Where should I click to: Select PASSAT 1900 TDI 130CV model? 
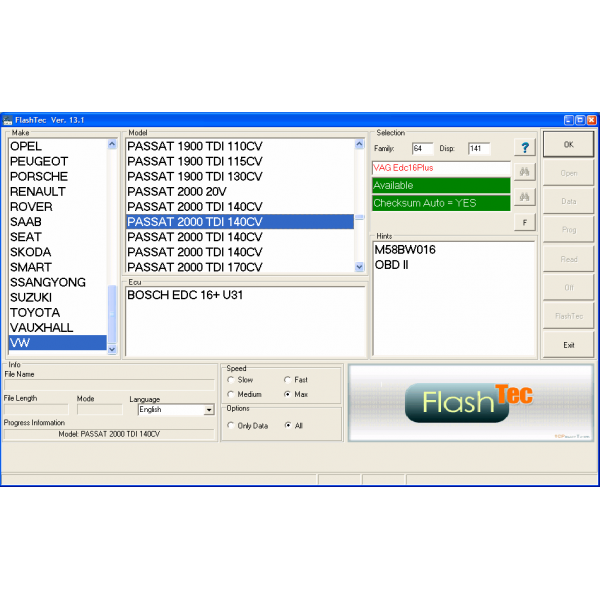(240, 176)
